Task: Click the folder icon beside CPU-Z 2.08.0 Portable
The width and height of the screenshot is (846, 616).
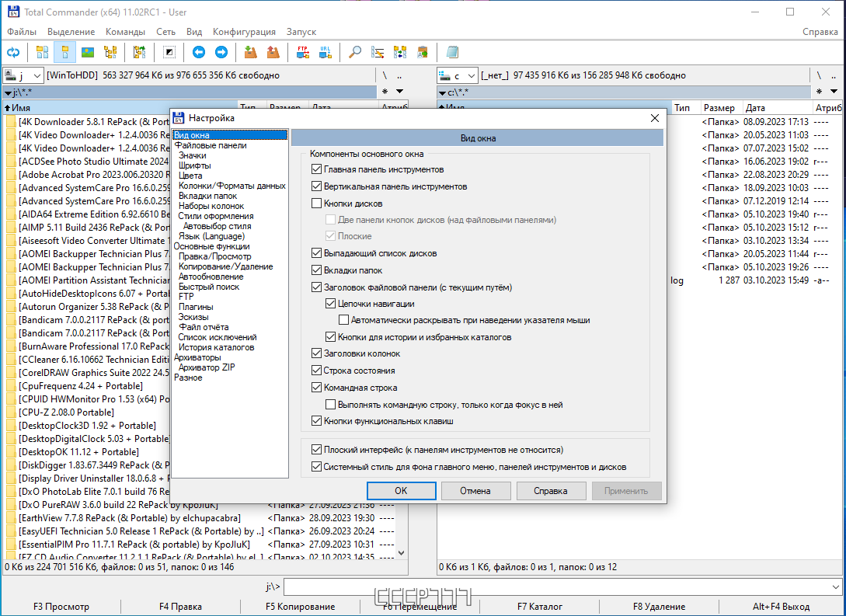Action: [x=11, y=412]
